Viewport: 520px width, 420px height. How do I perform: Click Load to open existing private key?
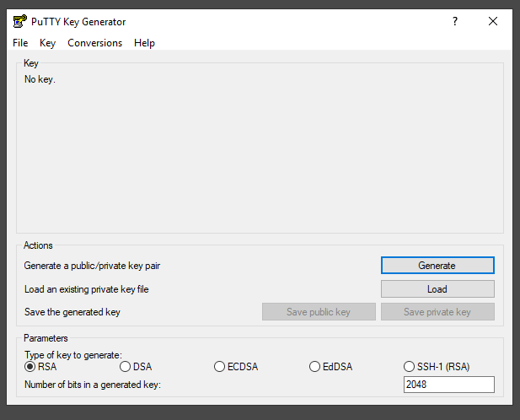(x=437, y=289)
